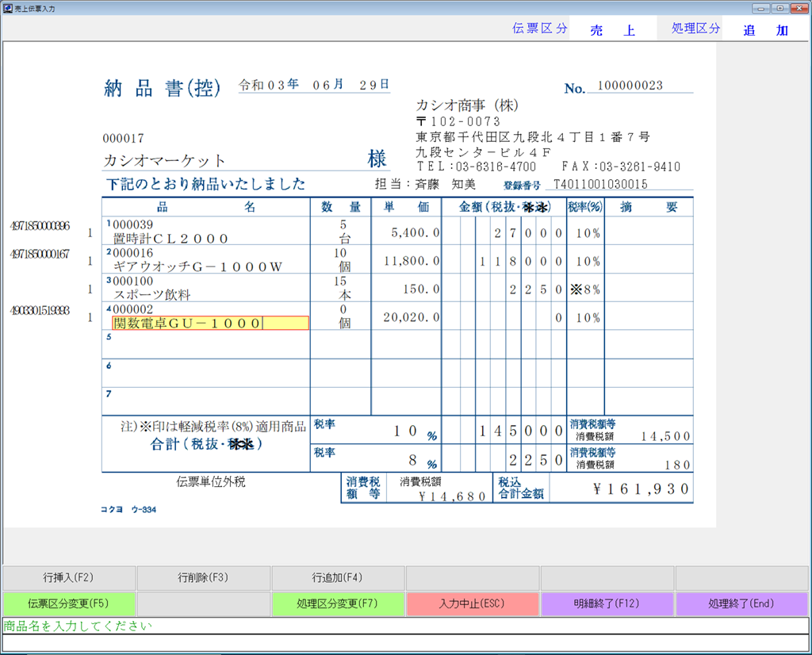Click the 行挿入(F2) button
This screenshot has height=655, width=812.
click(x=68, y=578)
